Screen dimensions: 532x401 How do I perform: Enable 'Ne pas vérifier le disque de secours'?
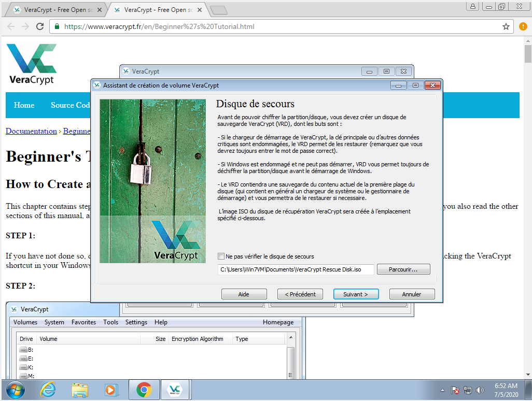[x=221, y=256]
